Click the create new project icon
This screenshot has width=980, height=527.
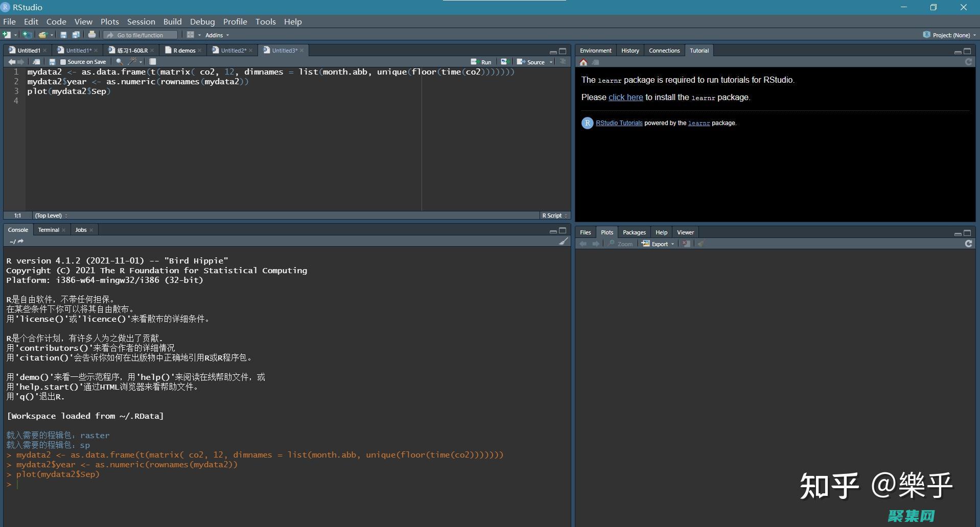[27, 35]
